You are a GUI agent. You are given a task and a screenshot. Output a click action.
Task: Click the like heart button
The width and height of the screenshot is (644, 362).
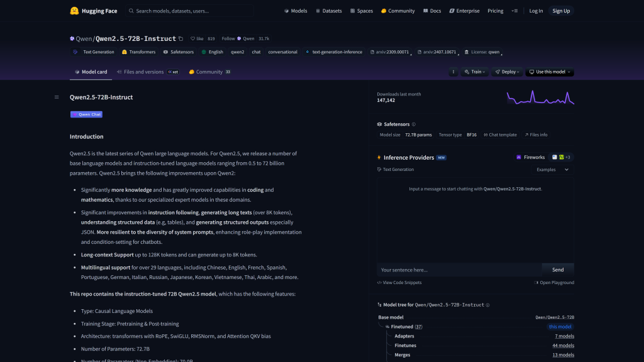197,38
